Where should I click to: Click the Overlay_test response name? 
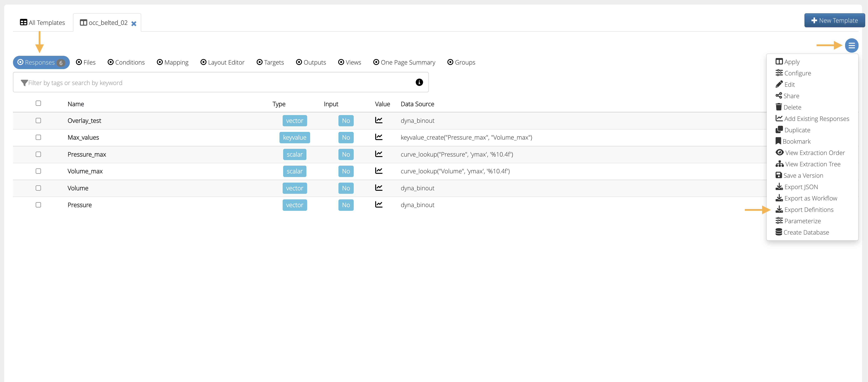(x=84, y=121)
